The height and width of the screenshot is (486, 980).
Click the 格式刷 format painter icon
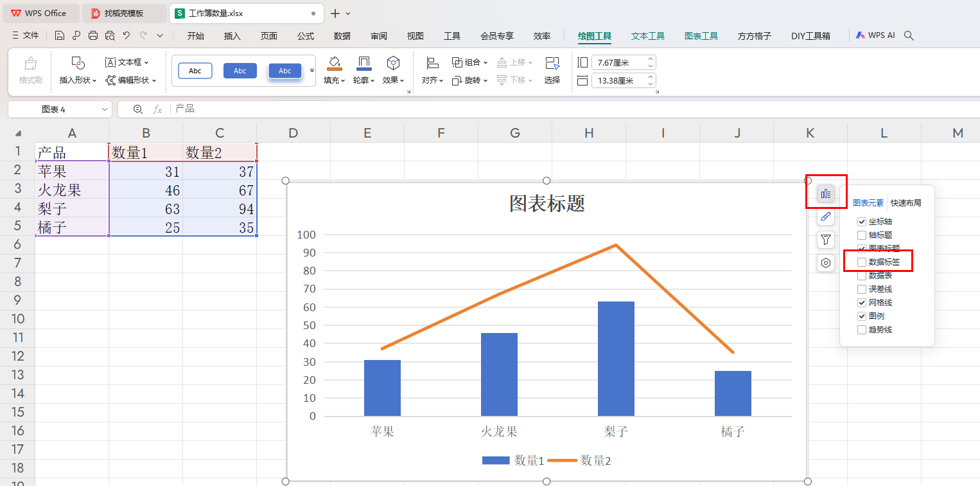point(30,64)
